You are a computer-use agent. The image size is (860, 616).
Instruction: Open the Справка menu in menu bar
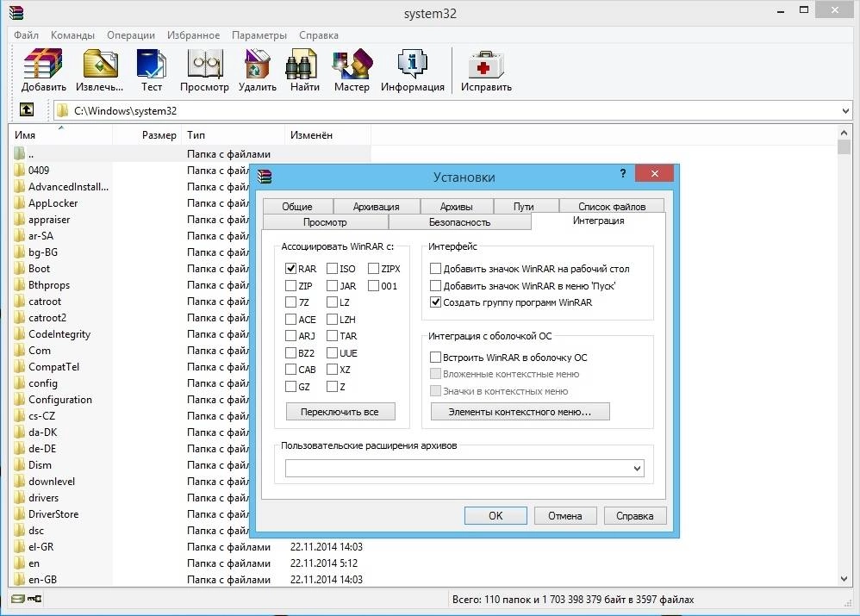318,35
